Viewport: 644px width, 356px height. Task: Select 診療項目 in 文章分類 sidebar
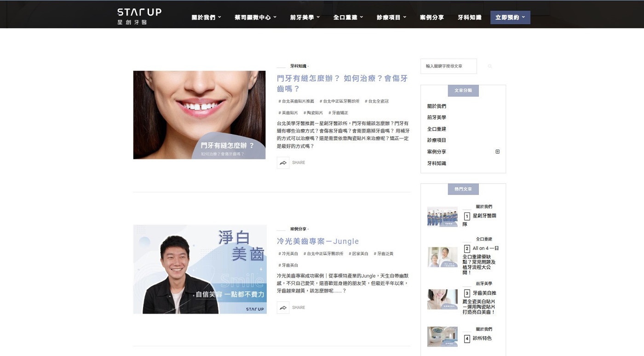pos(437,140)
